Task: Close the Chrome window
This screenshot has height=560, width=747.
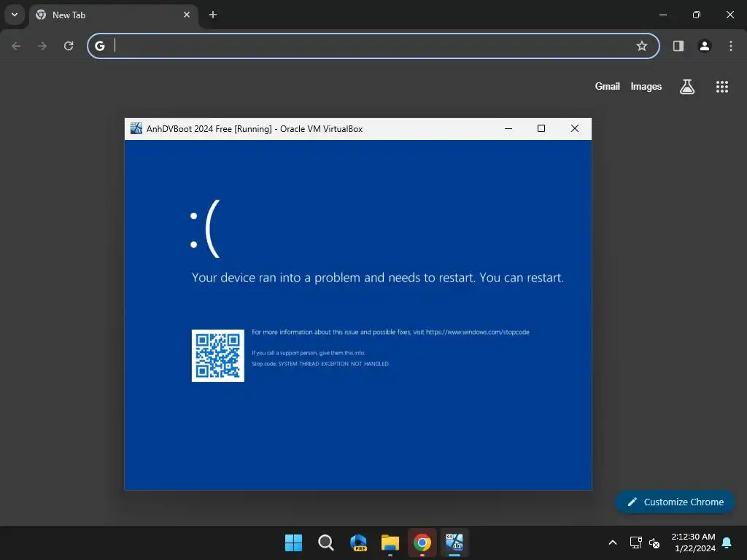Action: tap(729, 15)
